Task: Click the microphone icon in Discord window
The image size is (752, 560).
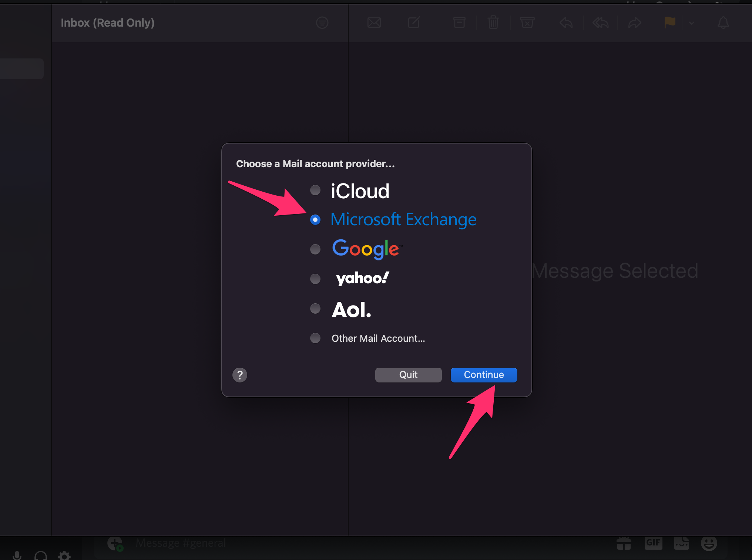Action: pyautogui.click(x=17, y=556)
